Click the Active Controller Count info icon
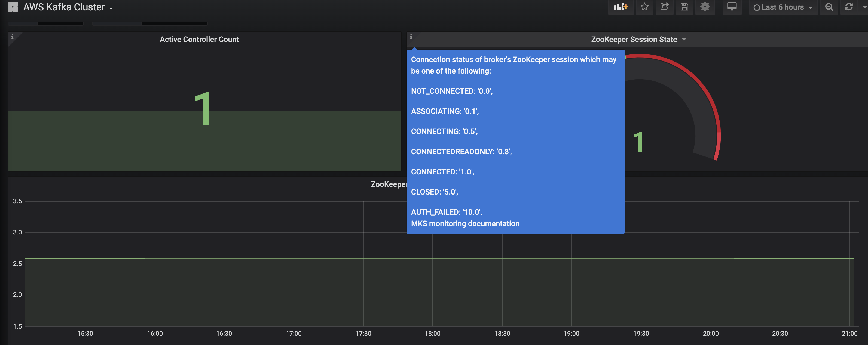868x345 pixels. coord(13,37)
